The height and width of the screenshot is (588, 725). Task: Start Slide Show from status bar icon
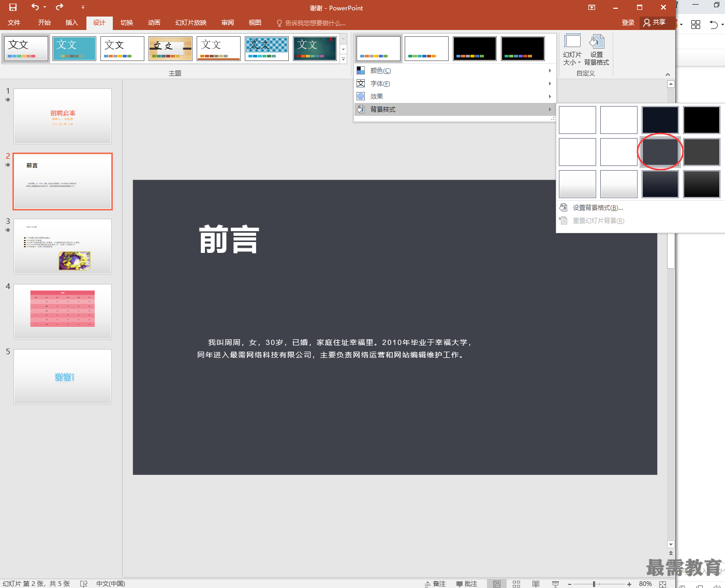coord(556,584)
